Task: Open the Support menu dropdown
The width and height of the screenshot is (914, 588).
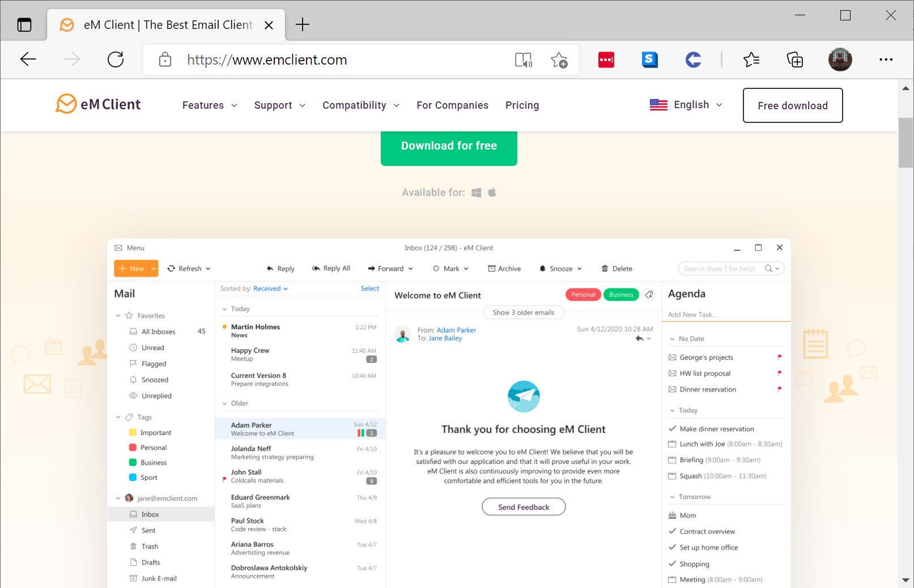Action: 280,105
